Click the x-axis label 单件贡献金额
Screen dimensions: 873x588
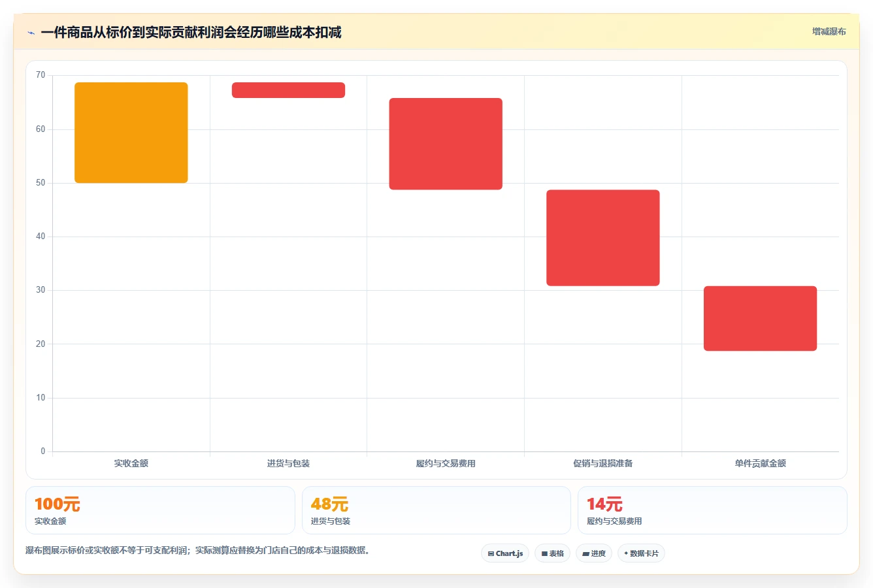click(x=761, y=463)
